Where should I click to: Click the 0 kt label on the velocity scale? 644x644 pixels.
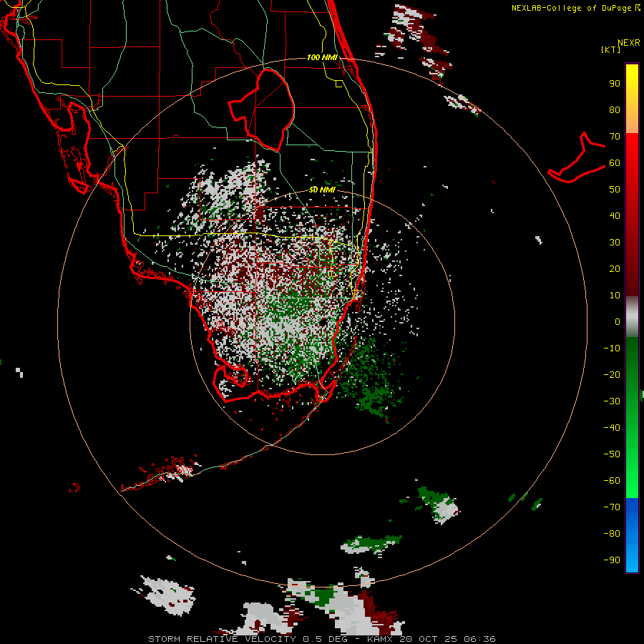tap(618, 322)
